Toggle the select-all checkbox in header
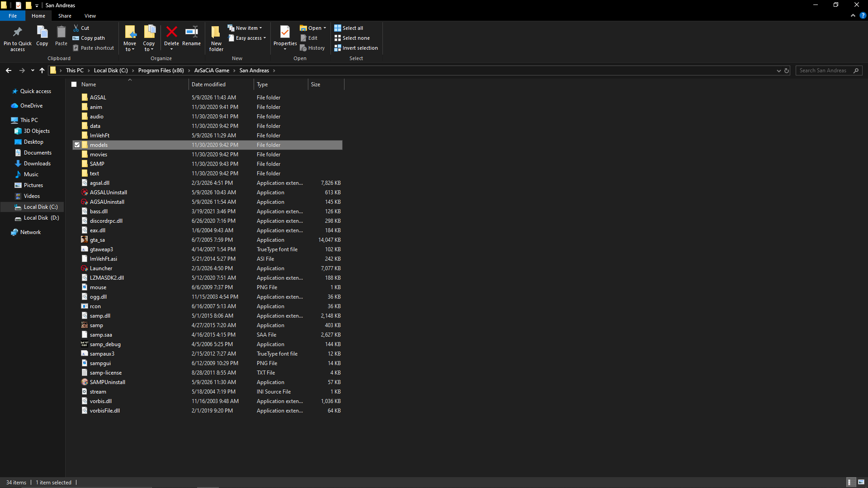This screenshot has height=488, width=868. tap(74, 84)
